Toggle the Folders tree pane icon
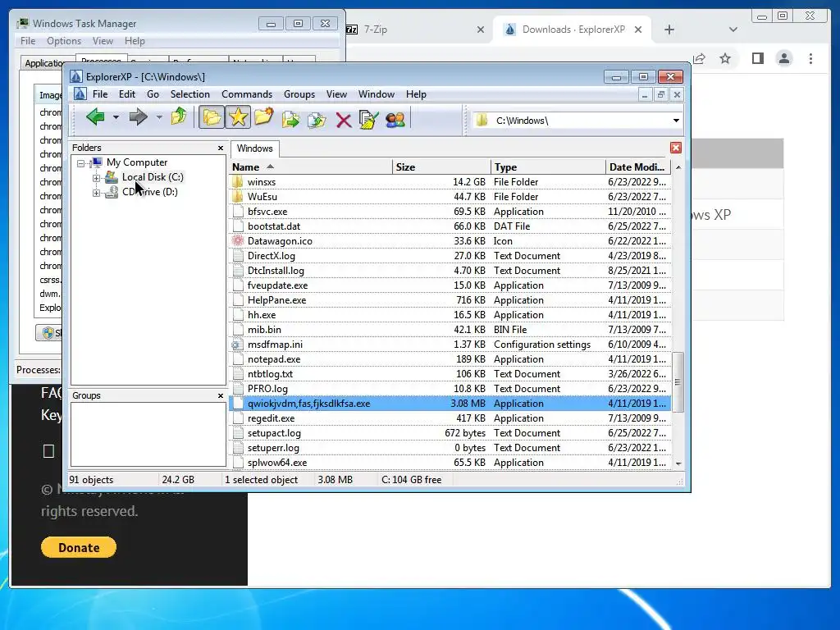 coord(212,117)
